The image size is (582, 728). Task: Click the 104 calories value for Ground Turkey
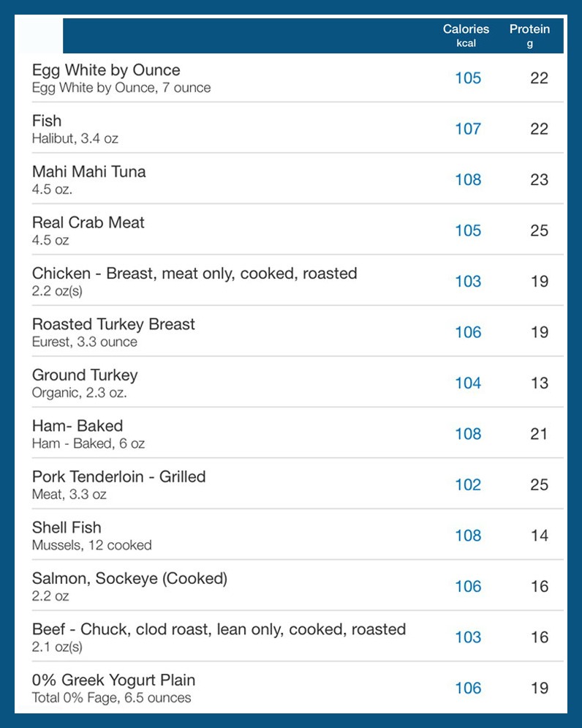pos(468,383)
